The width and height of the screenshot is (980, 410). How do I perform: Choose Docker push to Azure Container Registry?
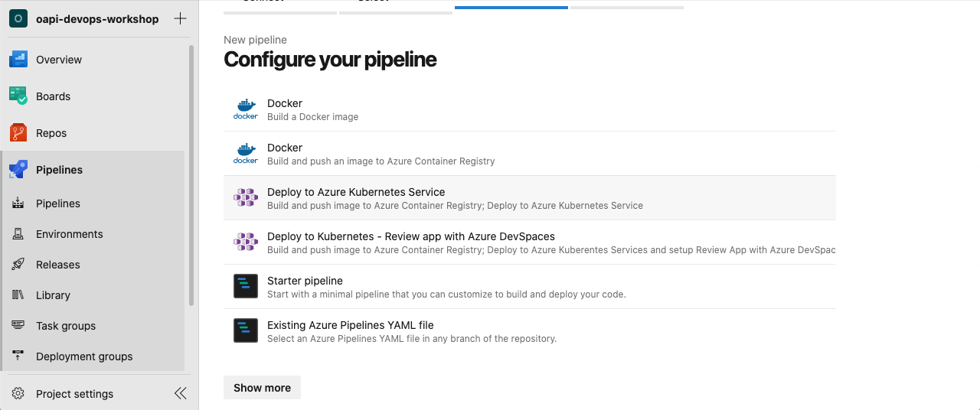[381, 154]
